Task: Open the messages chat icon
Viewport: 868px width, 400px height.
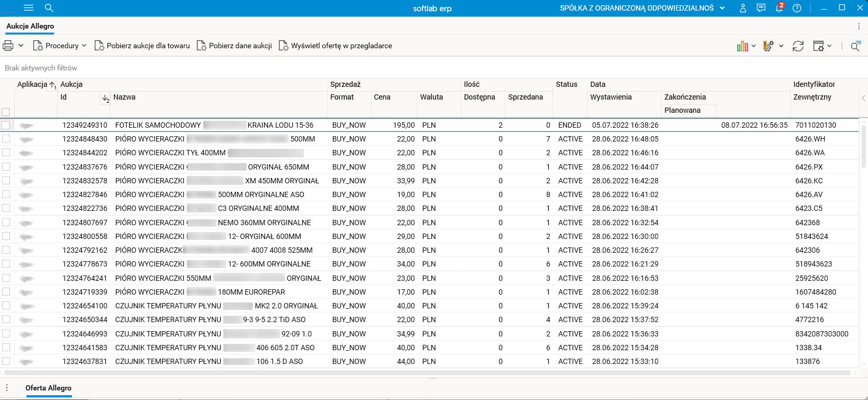Action: [x=761, y=8]
